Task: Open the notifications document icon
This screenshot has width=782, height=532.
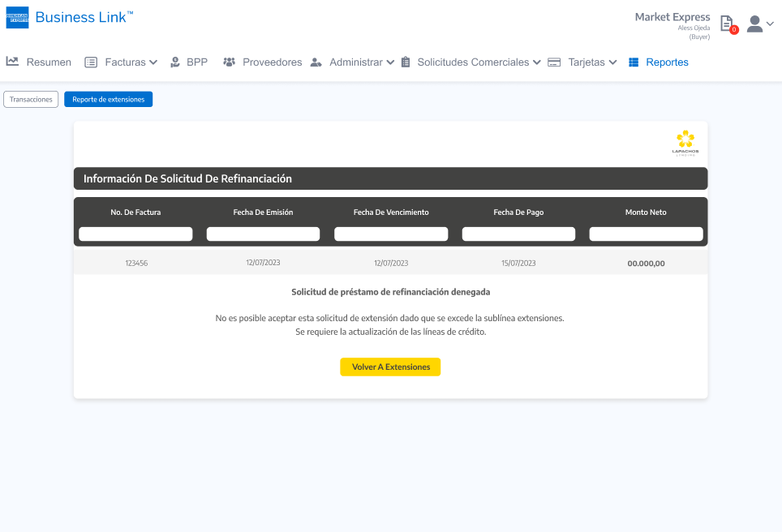Action: [x=727, y=24]
